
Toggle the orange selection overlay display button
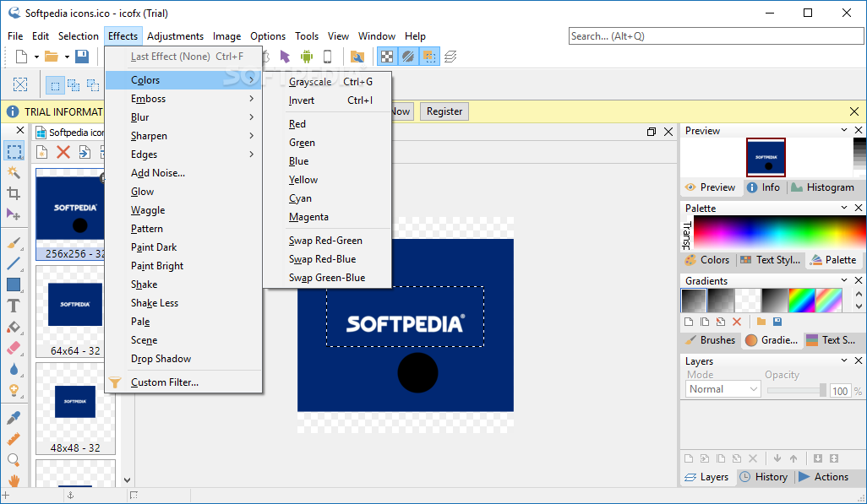tap(429, 57)
